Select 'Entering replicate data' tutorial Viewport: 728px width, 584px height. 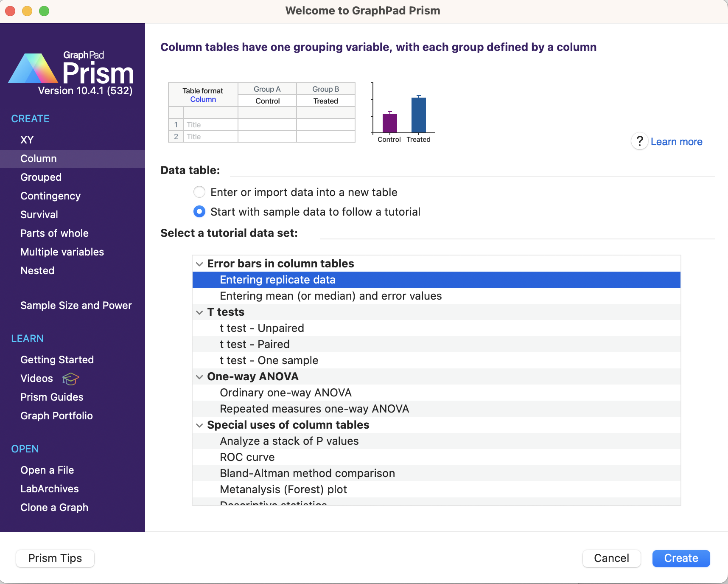pos(437,280)
